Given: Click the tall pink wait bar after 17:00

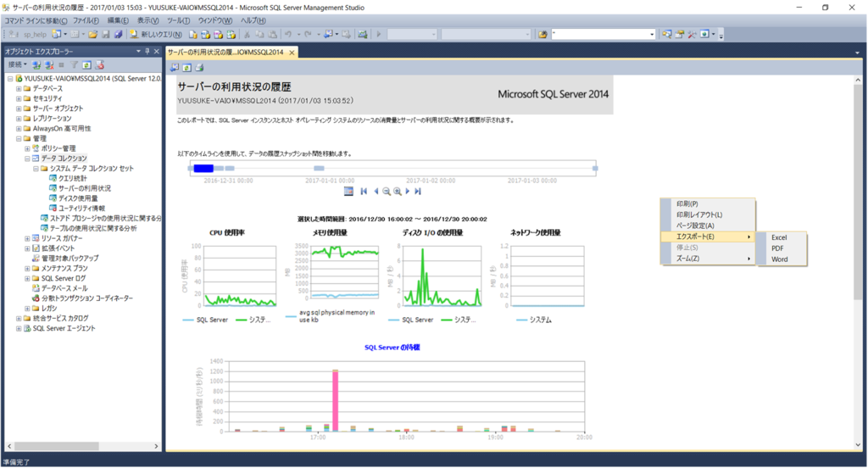Looking at the screenshot, I should (335, 400).
